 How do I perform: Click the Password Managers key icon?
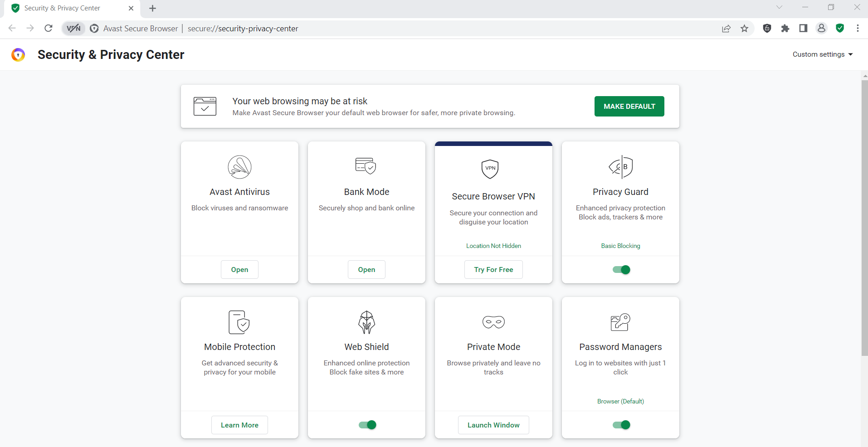click(620, 322)
